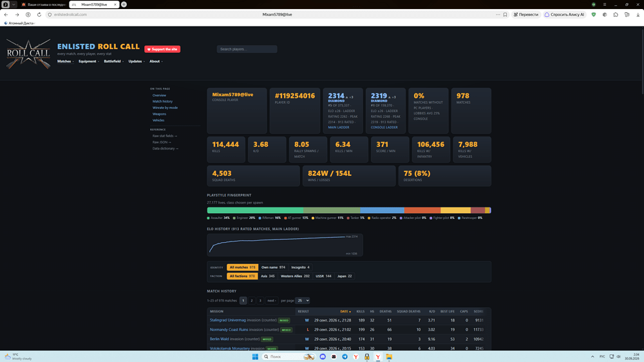Click the Support the site button

(162, 49)
